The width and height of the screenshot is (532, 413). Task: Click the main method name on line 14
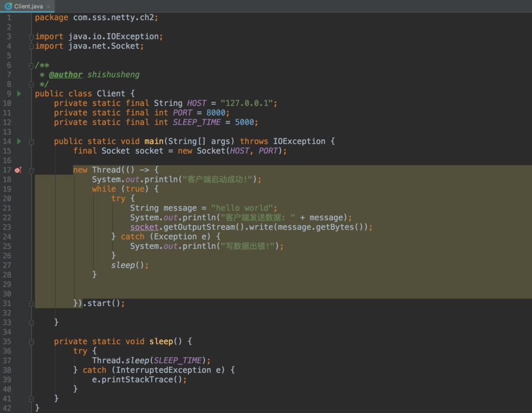(x=154, y=141)
